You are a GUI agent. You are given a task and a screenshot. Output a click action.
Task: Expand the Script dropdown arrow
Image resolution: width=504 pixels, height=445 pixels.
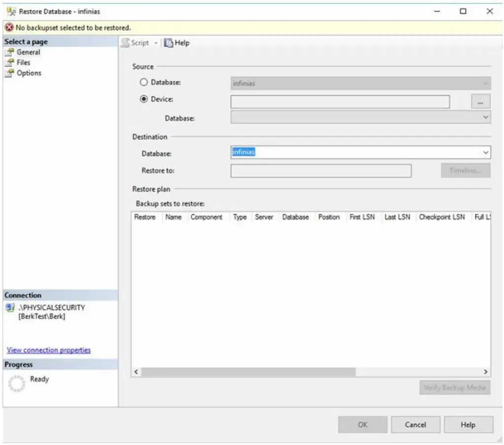point(155,43)
